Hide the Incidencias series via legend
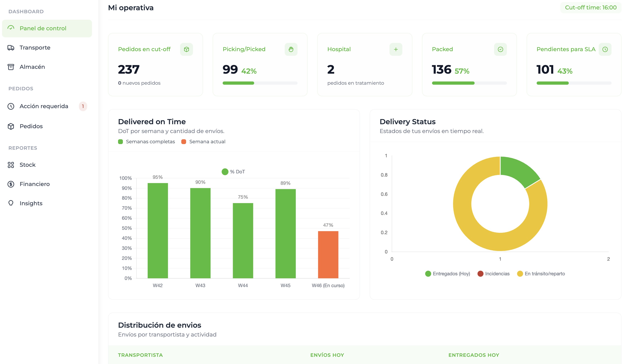 493,274
